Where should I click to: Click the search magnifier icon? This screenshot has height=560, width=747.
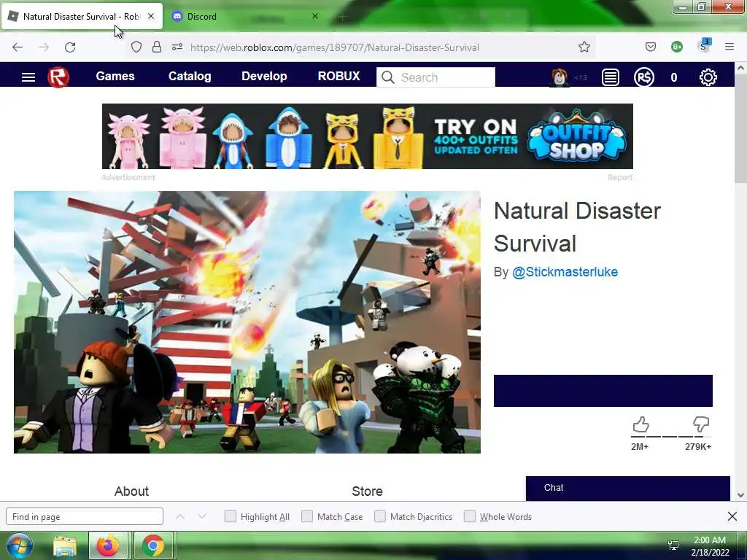click(x=388, y=77)
